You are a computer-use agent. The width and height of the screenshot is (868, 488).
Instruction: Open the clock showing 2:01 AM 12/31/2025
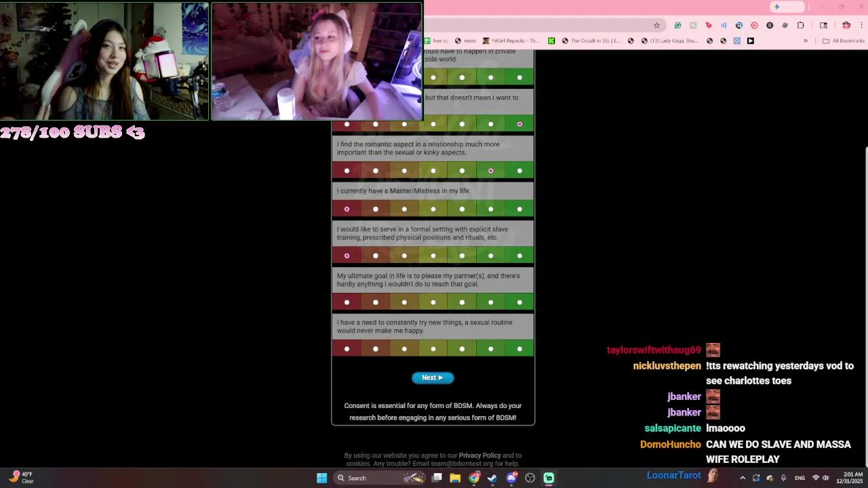coord(850,478)
